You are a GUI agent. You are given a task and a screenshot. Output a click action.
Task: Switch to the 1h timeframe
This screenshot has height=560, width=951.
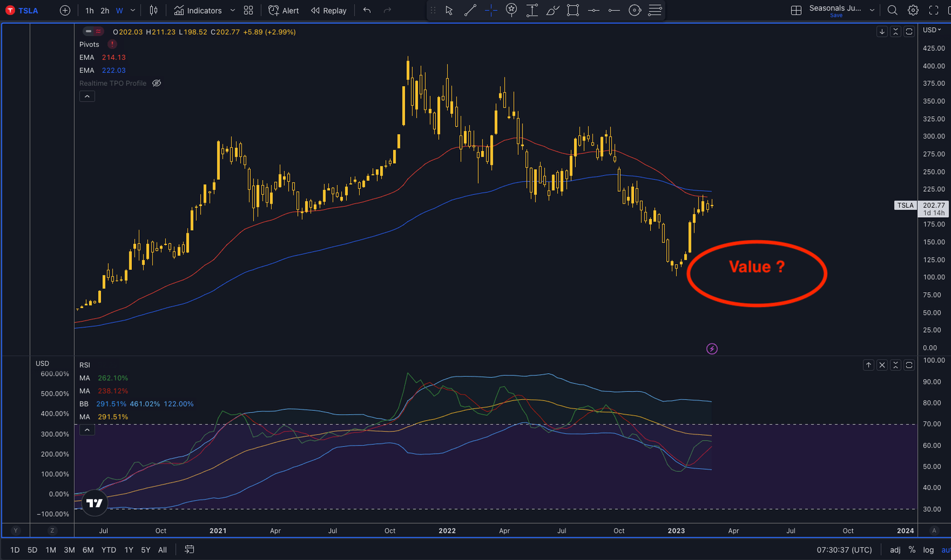(x=90, y=11)
